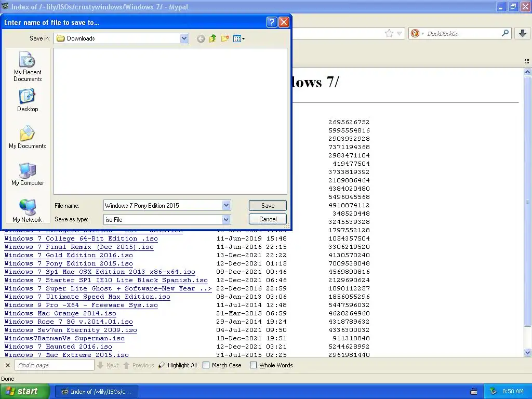Screen dimensions: 532x399
Task: Click the vertical scrollbar thumb of page
Action: coord(527,202)
